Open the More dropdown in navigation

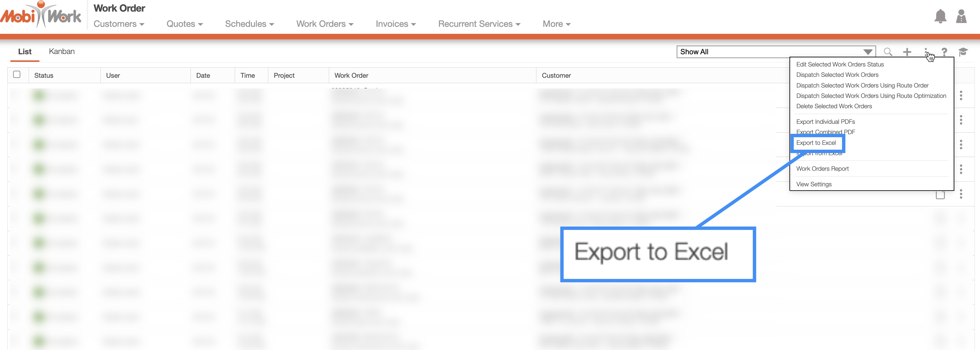pos(556,24)
